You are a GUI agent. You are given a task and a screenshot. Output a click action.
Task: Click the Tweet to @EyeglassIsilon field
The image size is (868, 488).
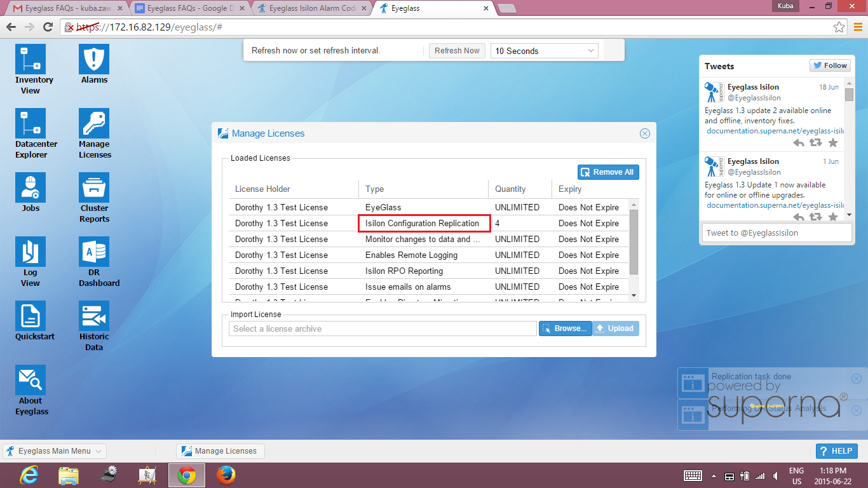[776, 233]
